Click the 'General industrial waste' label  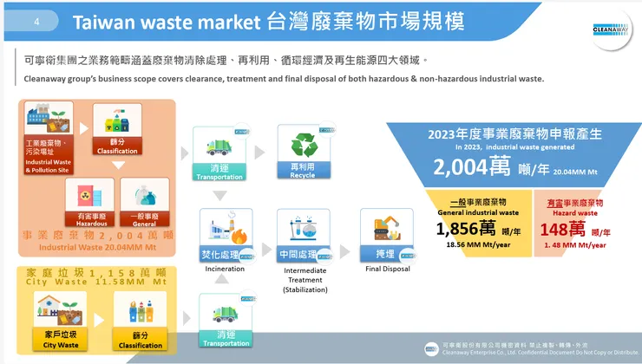(x=478, y=212)
